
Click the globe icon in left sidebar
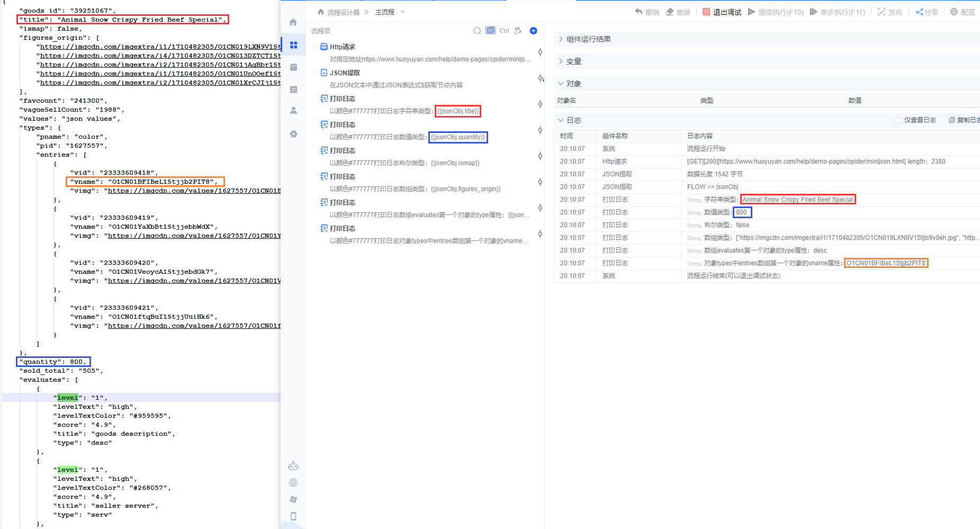[293, 482]
